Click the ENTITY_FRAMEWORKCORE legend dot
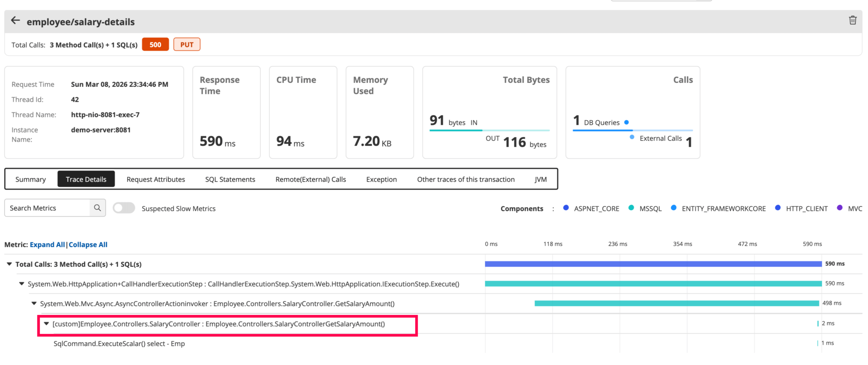The height and width of the screenshot is (365, 868). (674, 208)
